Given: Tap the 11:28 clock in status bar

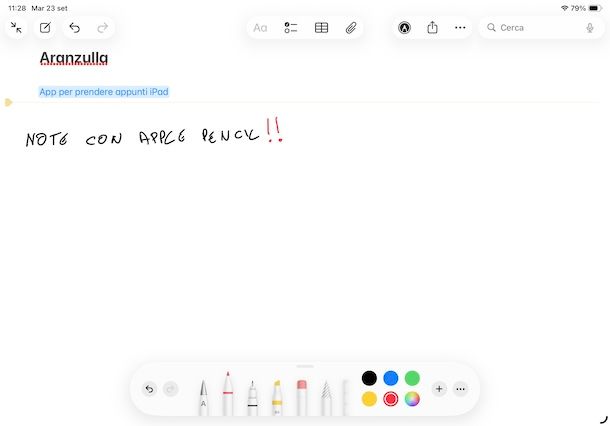Looking at the screenshot, I should 17,8.
